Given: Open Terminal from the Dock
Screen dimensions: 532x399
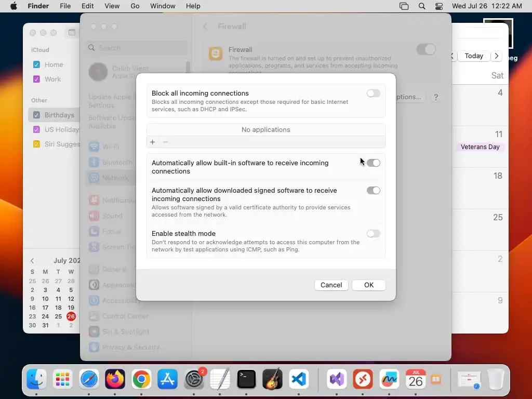Looking at the screenshot, I should click(x=246, y=379).
